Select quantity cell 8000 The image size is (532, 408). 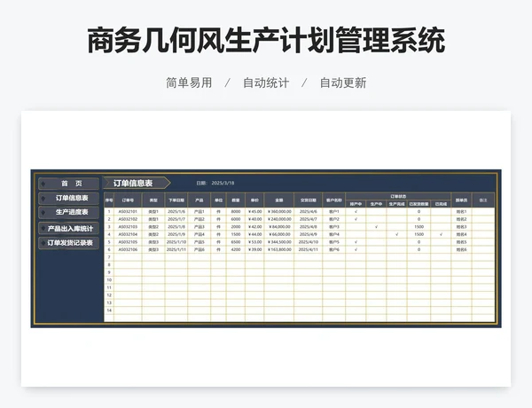236,211
